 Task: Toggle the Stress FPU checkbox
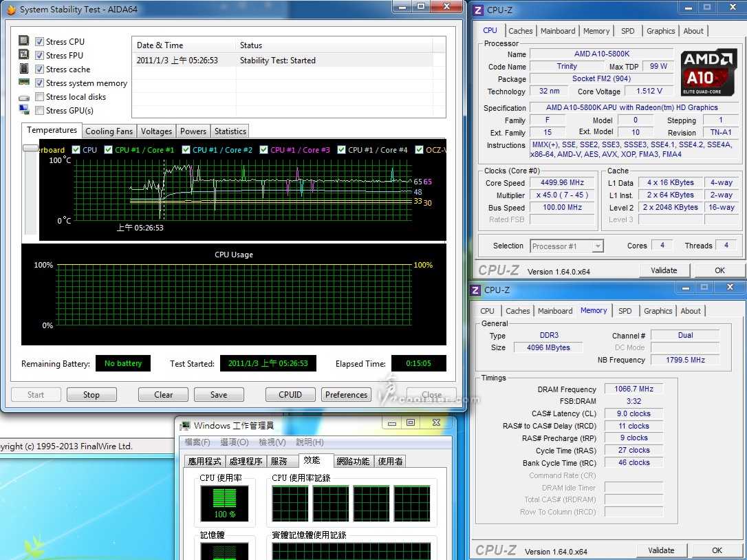click(39, 55)
